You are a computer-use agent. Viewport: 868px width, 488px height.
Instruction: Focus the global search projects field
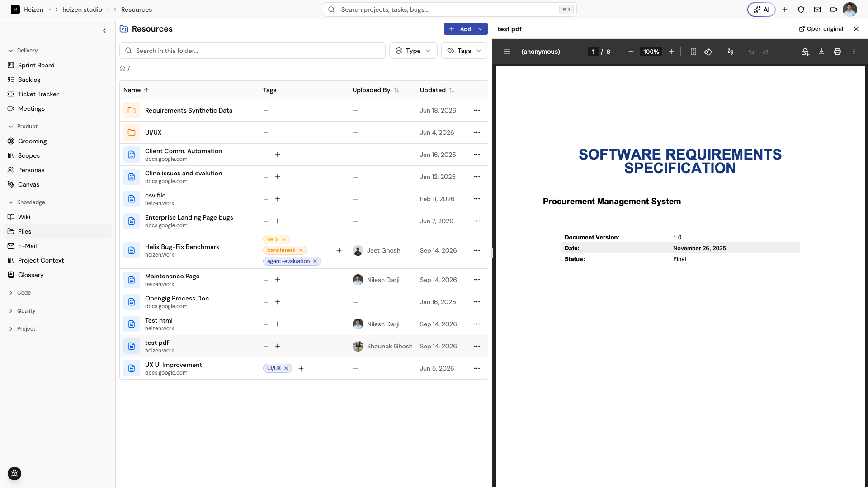(x=449, y=9)
